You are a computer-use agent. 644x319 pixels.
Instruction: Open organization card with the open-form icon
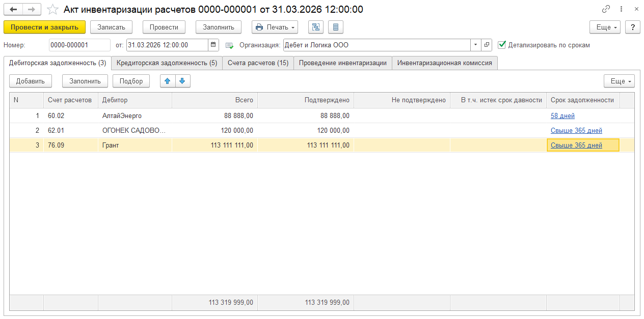pyautogui.click(x=487, y=45)
